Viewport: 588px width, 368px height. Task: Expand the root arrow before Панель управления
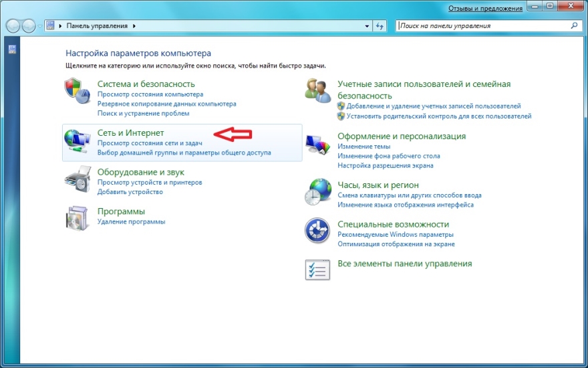[61, 26]
